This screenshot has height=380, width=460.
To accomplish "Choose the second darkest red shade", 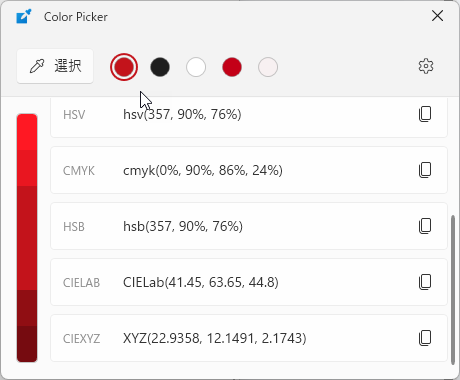I will tap(27, 308).
